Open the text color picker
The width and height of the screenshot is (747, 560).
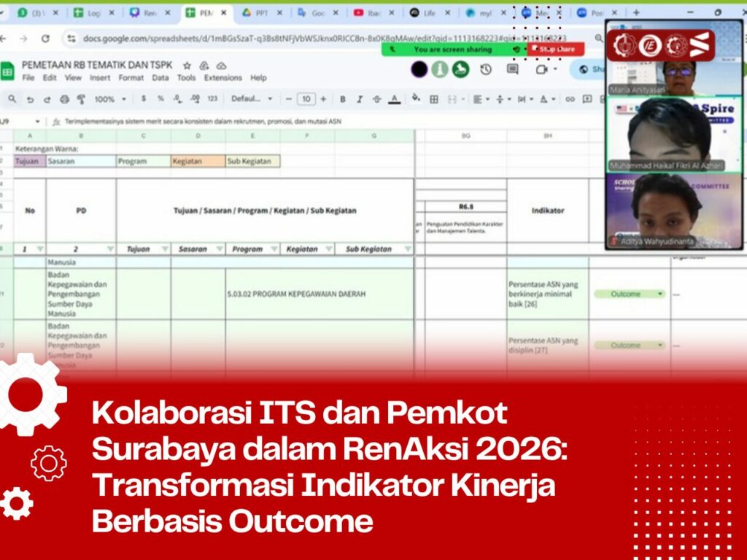(x=394, y=99)
